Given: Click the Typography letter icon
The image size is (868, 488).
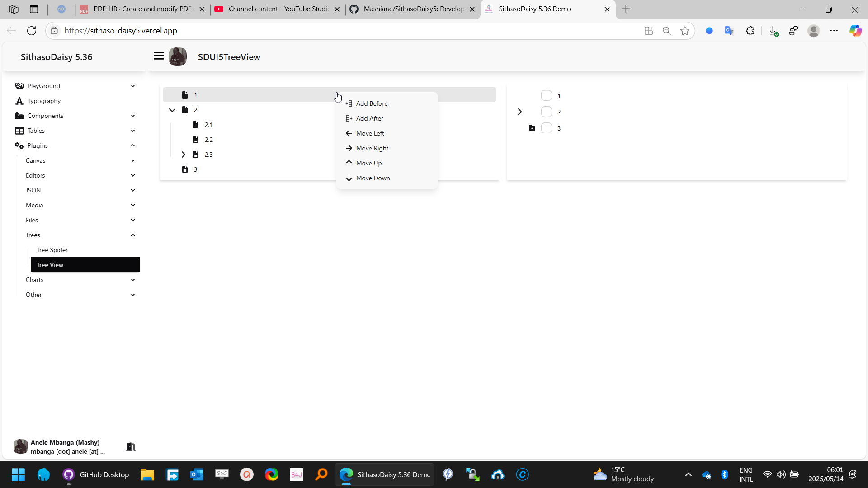Looking at the screenshot, I should tap(19, 101).
